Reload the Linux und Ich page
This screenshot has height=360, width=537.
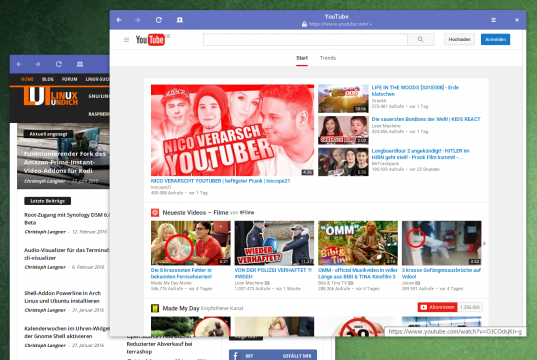(x=59, y=64)
